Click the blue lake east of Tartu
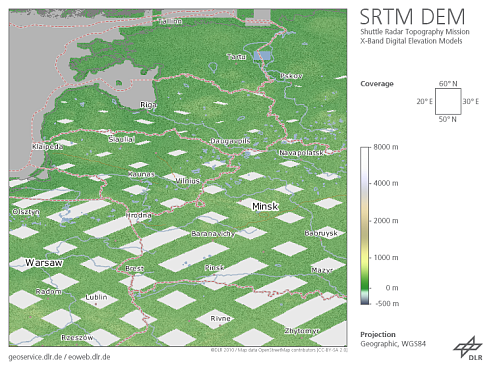Screen dimensions: 491x368 click(x=262, y=56)
